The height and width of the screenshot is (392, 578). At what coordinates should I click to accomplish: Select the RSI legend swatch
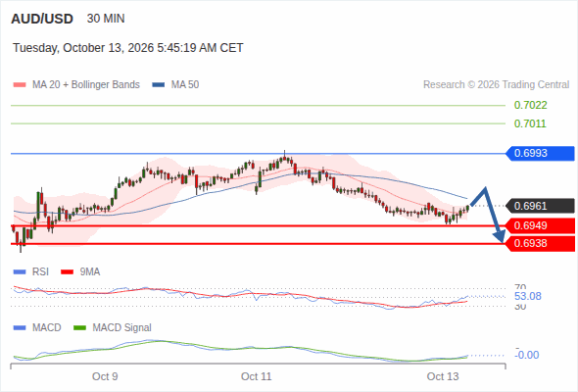tap(20, 272)
